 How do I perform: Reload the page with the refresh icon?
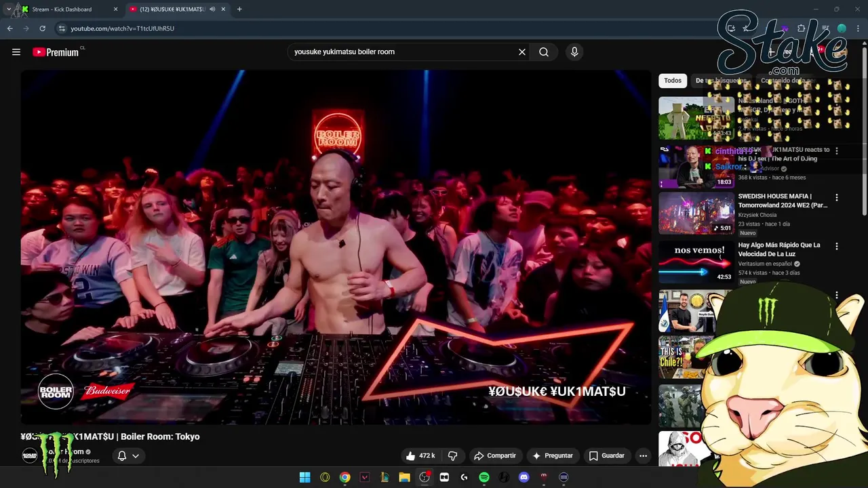pyautogui.click(x=42, y=28)
